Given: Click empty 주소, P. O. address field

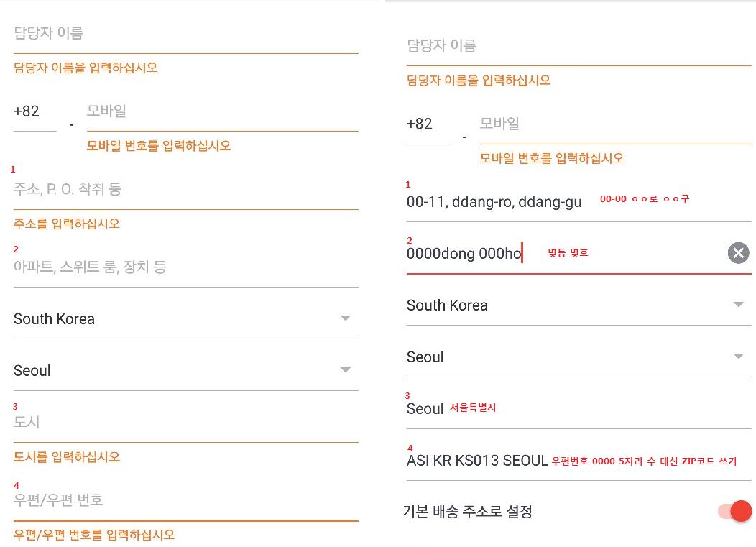Looking at the screenshot, I should 185,190.
